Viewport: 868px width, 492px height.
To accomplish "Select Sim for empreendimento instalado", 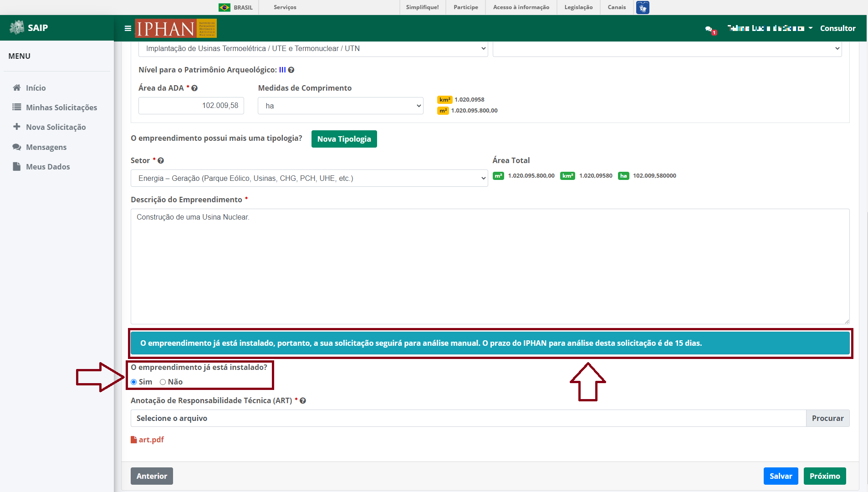I will pyautogui.click(x=134, y=382).
